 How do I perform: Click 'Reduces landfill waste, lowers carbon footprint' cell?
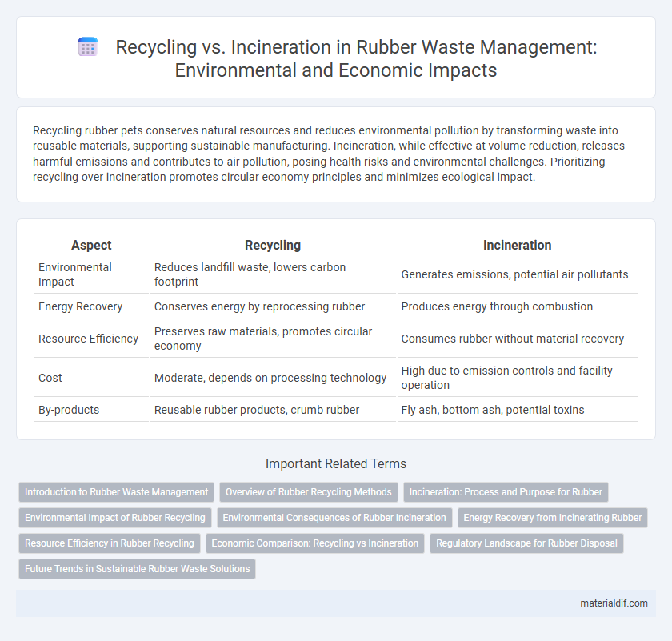273,274
